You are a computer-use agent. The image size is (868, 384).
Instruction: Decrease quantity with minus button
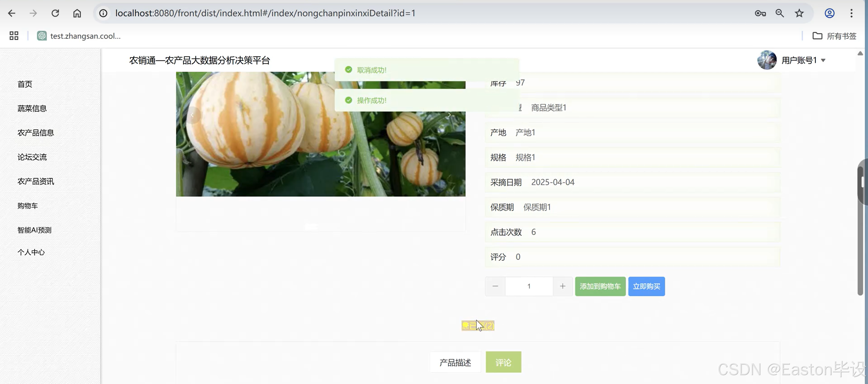(x=495, y=286)
